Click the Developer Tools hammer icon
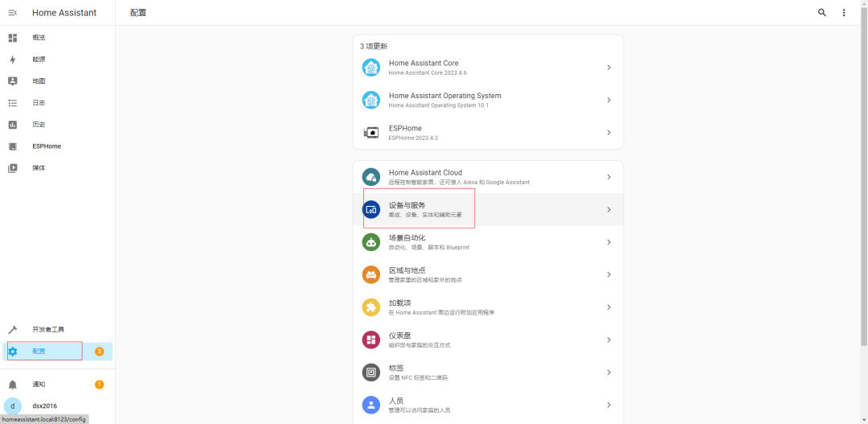This screenshot has height=424, width=868. tap(13, 329)
